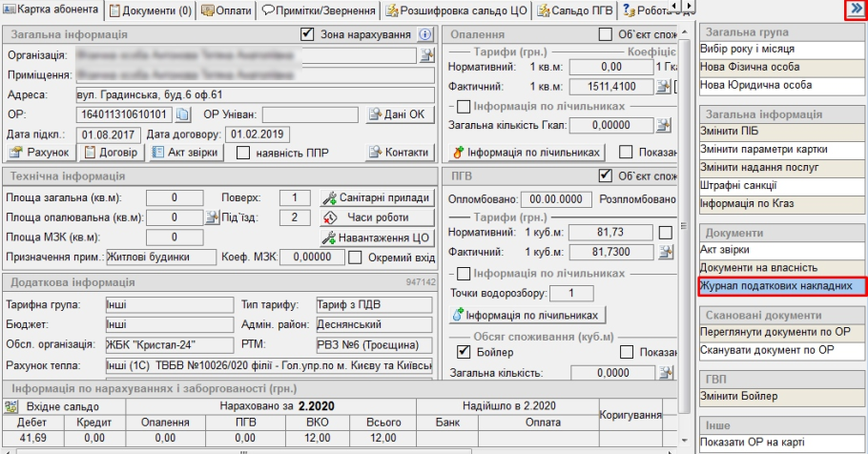
Task: Enable the наявність ППР checkbox
Action: tap(243, 153)
